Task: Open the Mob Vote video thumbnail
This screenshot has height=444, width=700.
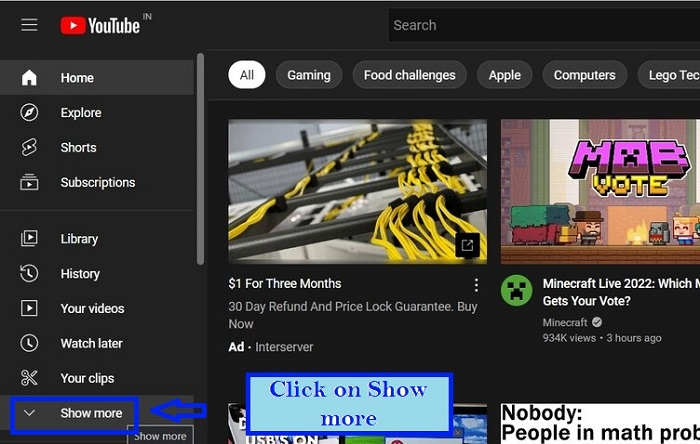Action: tap(600, 191)
